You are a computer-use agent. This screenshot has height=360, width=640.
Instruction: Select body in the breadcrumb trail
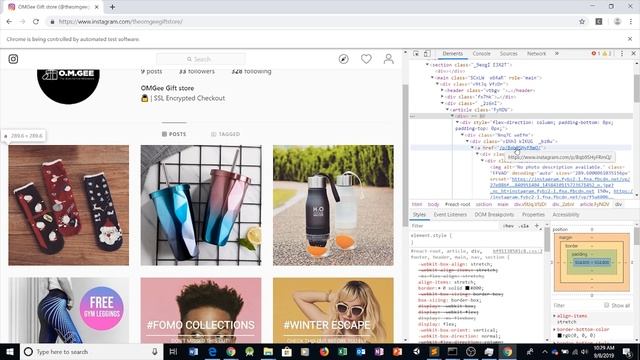[x=433, y=204]
